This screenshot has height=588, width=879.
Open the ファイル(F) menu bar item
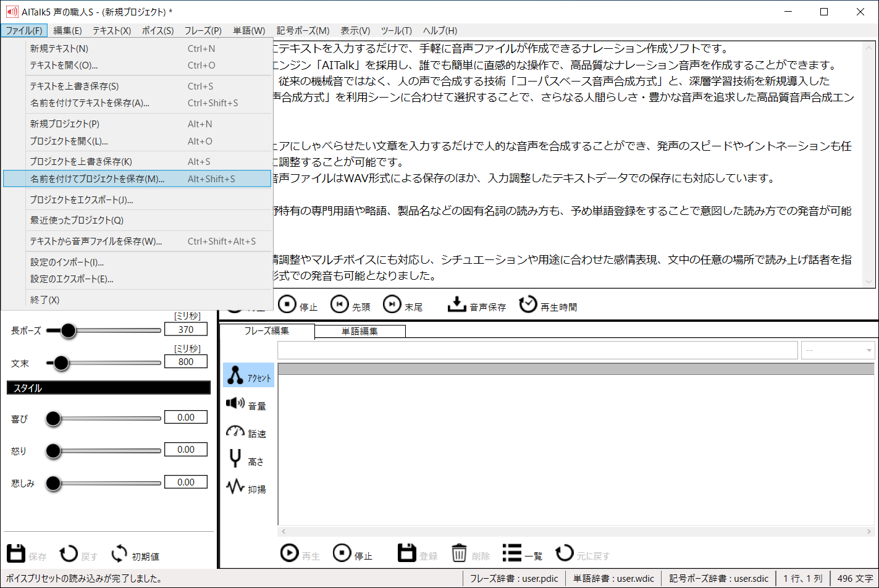tap(24, 31)
